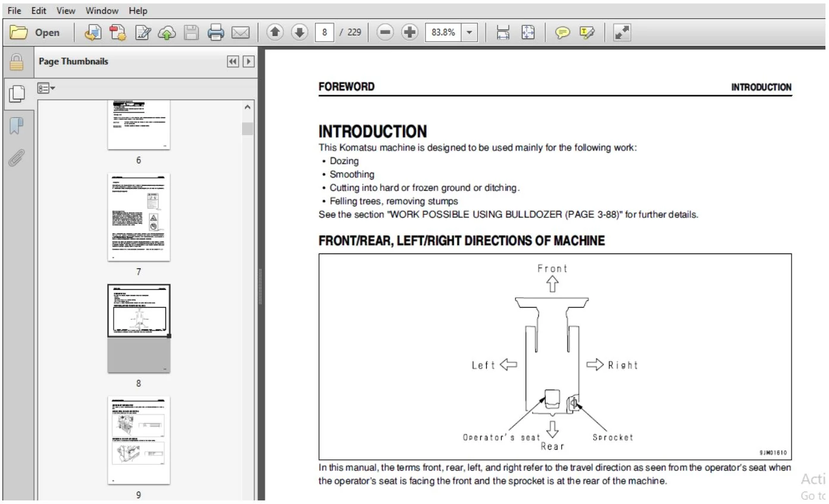
Task: Click the Open folder button
Action: [36, 33]
